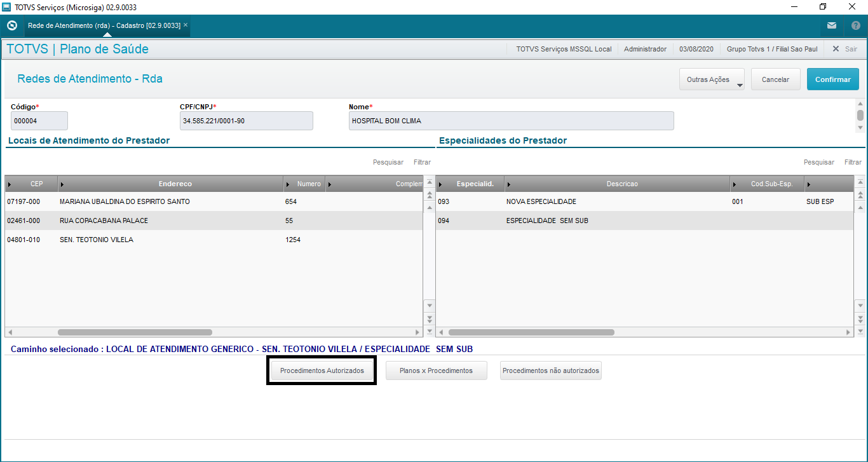The width and height of the screenshot is (868, 462).
Task: Move down one row in Locais de Atendimento grid
Action: pyautogui.click(x=429, y=306)
